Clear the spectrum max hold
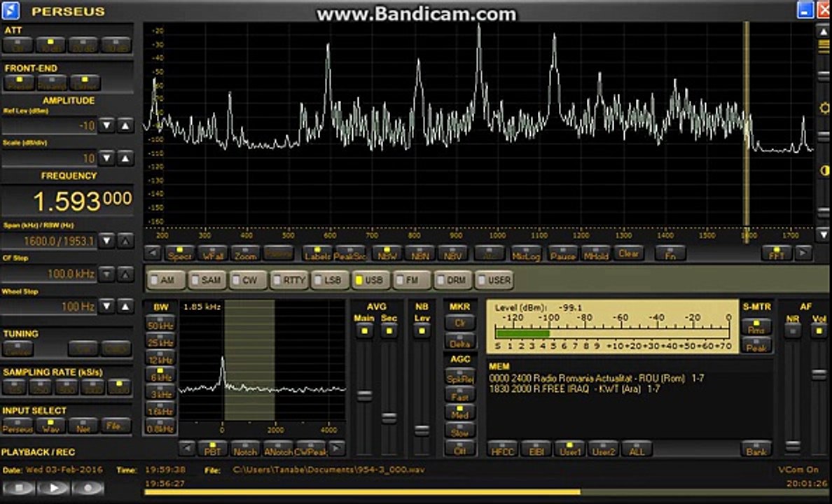832x504 pixels. tap(629, 253)
